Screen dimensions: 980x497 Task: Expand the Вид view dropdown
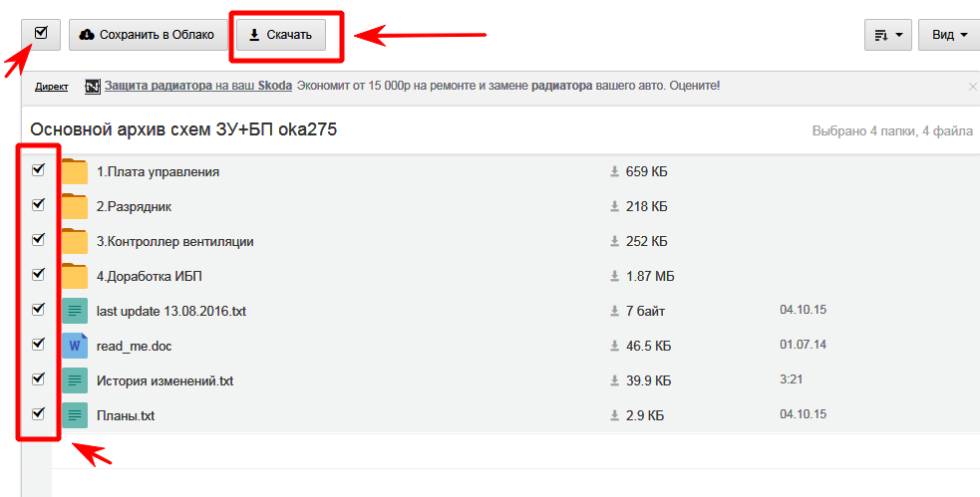[x=948, y=35]
